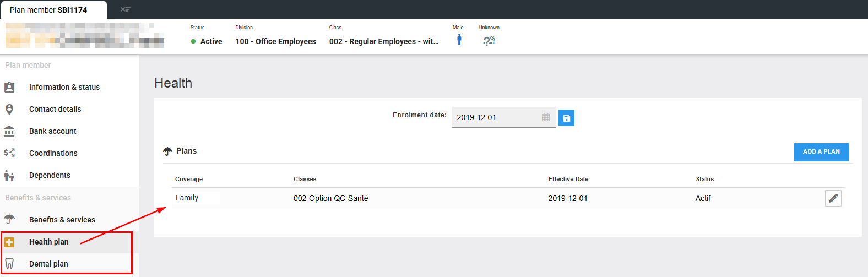Click the Health plan plus icon
Viewport: 868px width, 277px height.
(9, 242)
